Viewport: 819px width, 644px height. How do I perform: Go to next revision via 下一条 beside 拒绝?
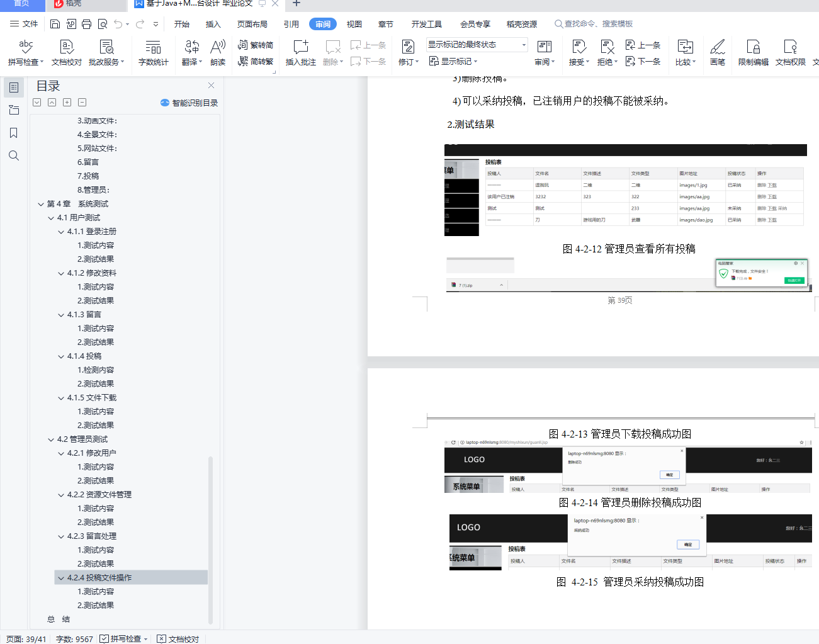tap(643, 61)
